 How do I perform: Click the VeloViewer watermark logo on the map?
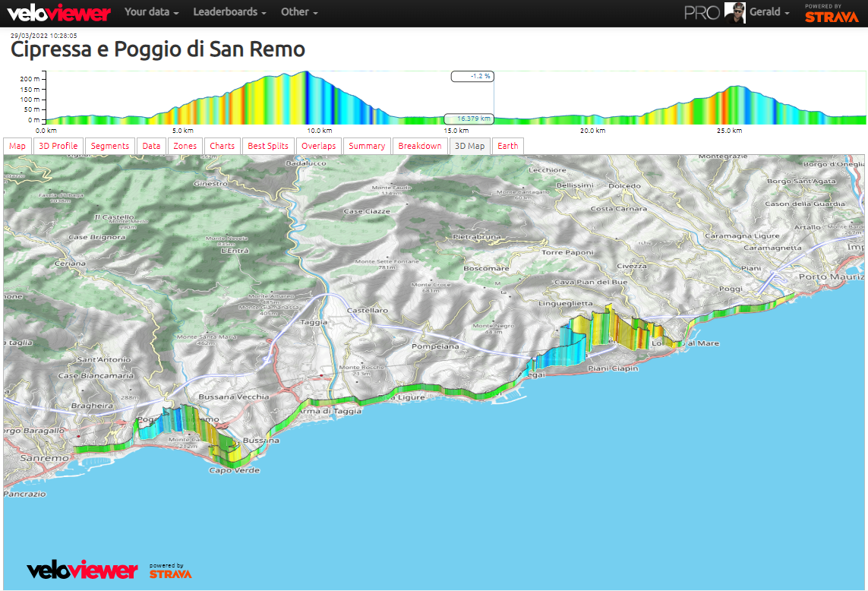tap(82, 570)
